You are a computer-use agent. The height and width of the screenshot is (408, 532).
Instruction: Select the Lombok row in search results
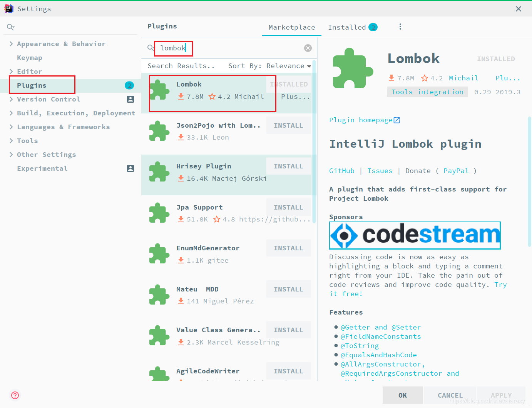pyautogui.click(x=229, y=93)
